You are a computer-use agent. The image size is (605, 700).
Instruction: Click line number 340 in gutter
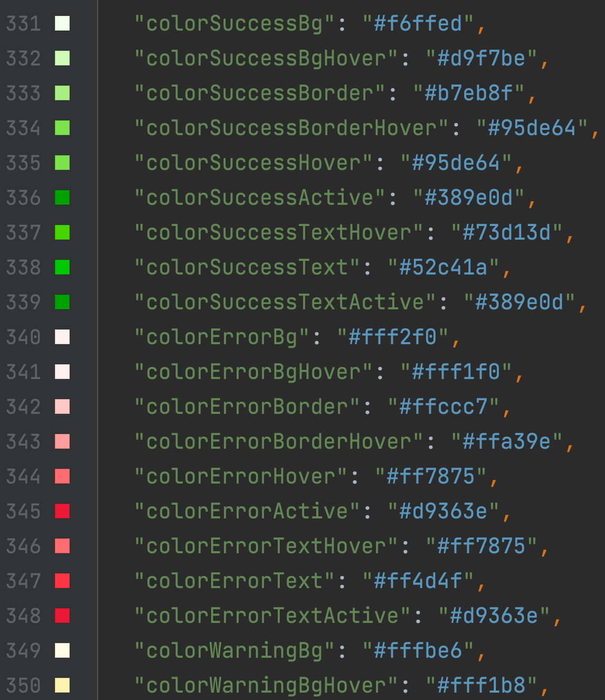coord(23,337)
